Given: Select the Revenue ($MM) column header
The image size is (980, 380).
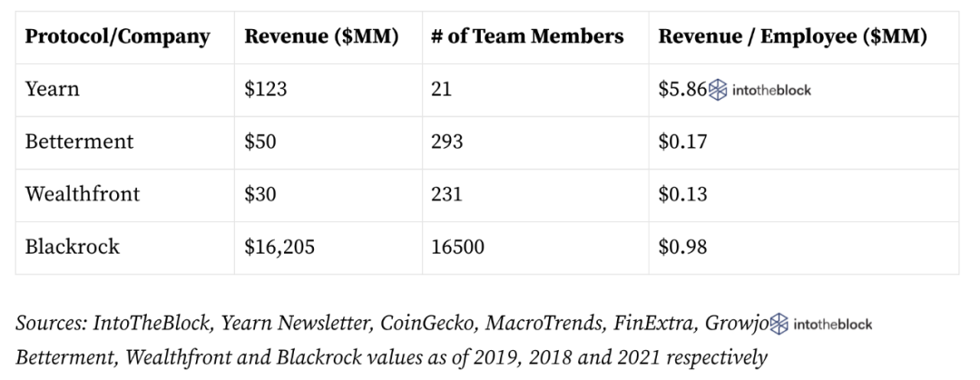Looking at the screenshot, I should 322,37.
